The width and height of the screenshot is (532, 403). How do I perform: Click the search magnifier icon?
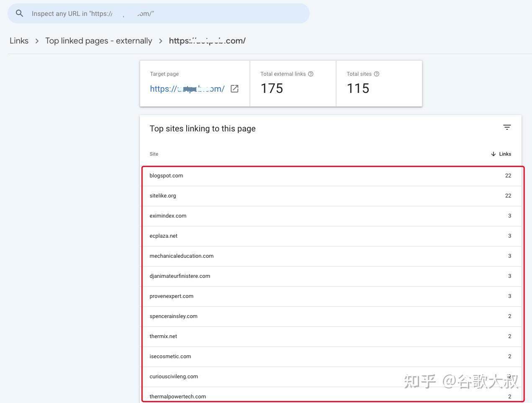pyautogui.click(x=19, y=13)
